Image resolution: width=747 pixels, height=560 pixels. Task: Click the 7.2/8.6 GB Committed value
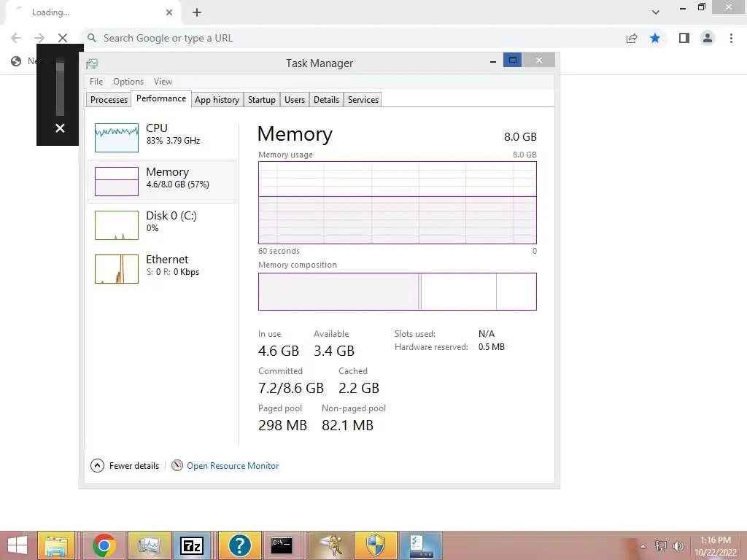[x=290, y=388]
